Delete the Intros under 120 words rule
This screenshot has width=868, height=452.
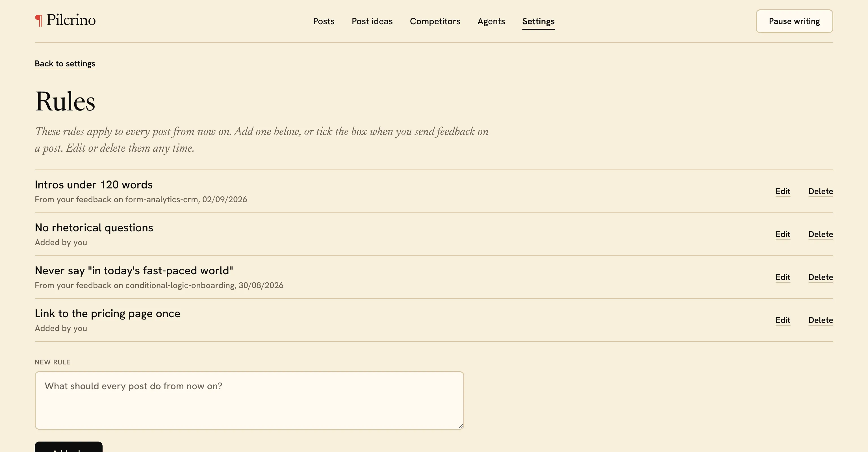pos(821,191)
